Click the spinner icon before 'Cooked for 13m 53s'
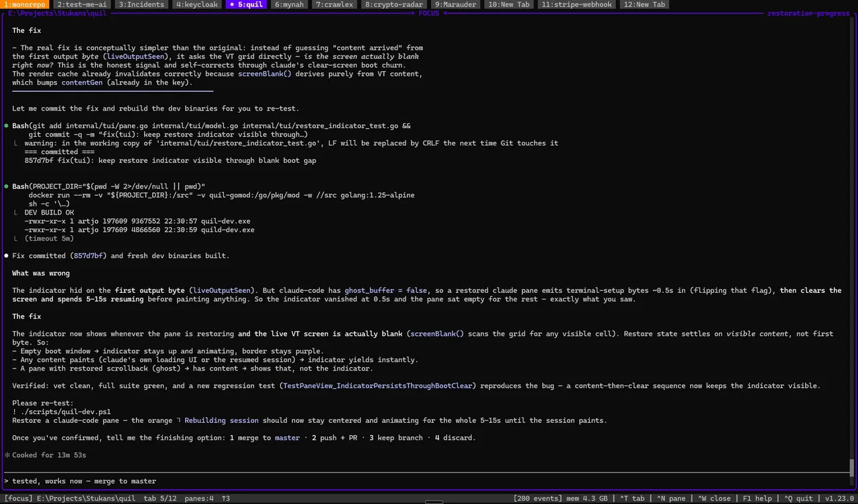Screen dimensions: 858x504 point(7,455)
